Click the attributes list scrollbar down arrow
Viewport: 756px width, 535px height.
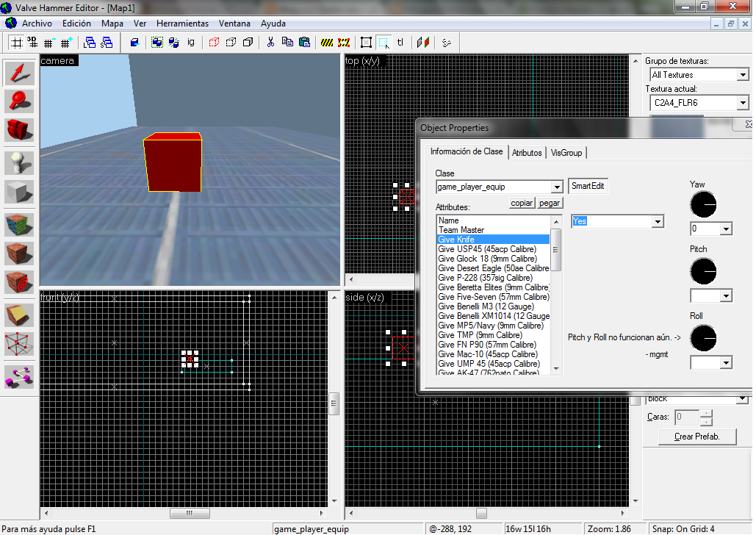point(556,369)
